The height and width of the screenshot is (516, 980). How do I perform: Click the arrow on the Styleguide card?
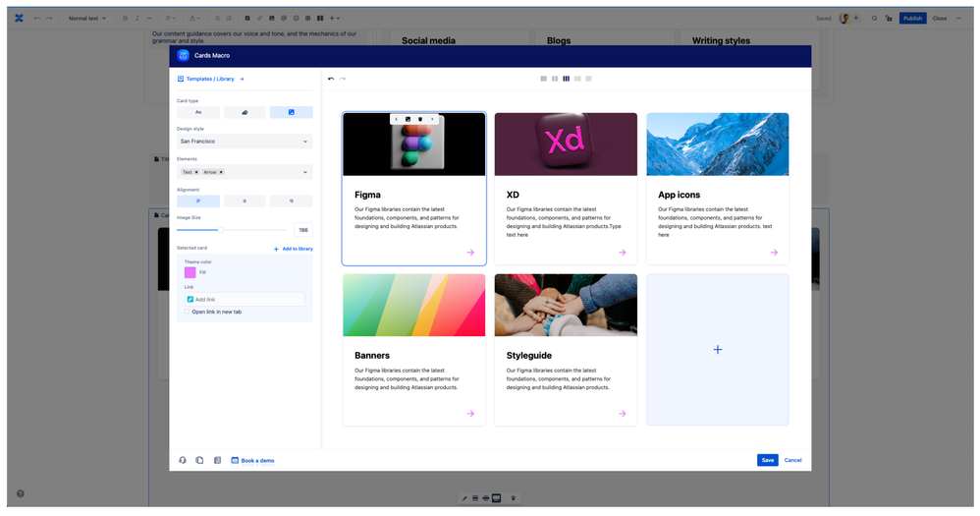pyautogui.click(x=622, y=414)
